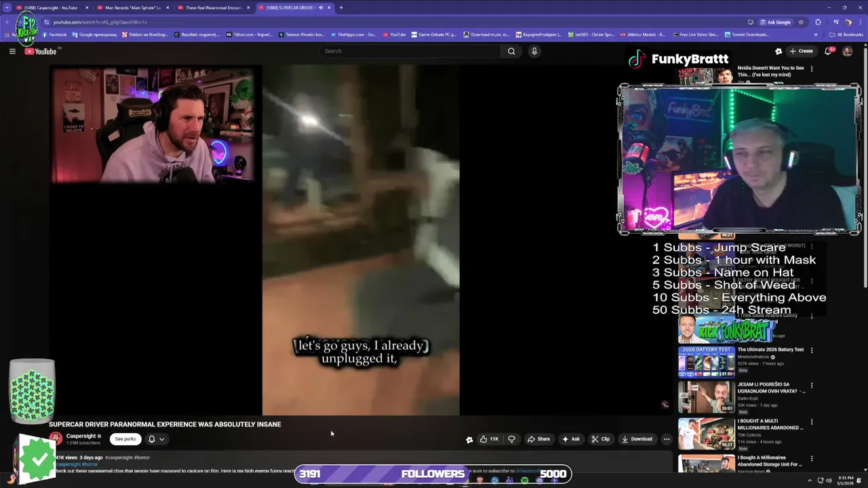868x488 pixels.
Task: Open the Torrent Downloads bookmark
Action: [x=747, y=35]
